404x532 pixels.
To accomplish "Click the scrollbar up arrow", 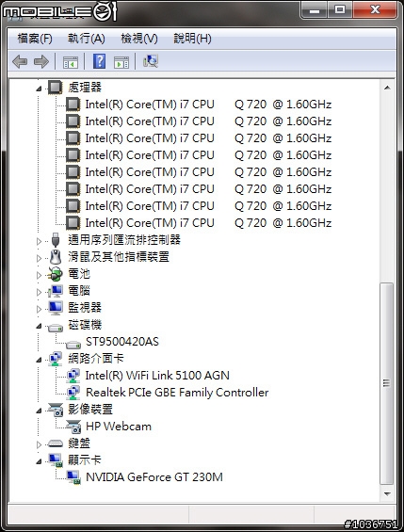I will (x=387, y=88).
